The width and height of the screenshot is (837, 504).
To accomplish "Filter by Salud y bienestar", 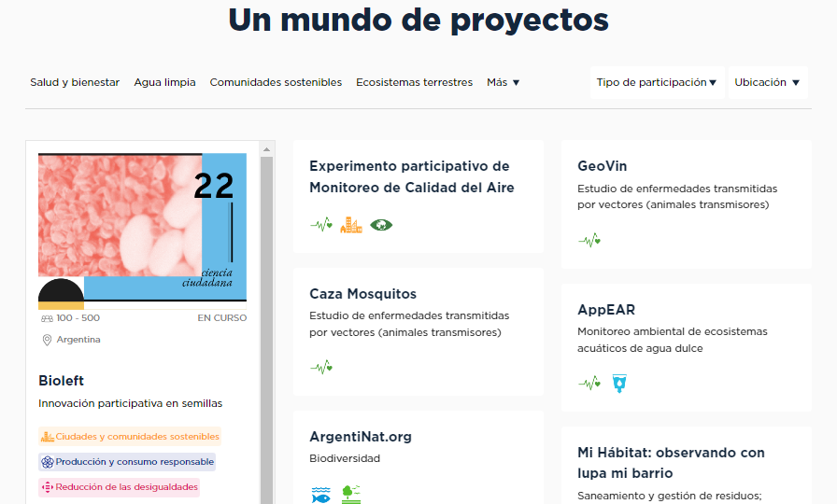I will 75,82.
